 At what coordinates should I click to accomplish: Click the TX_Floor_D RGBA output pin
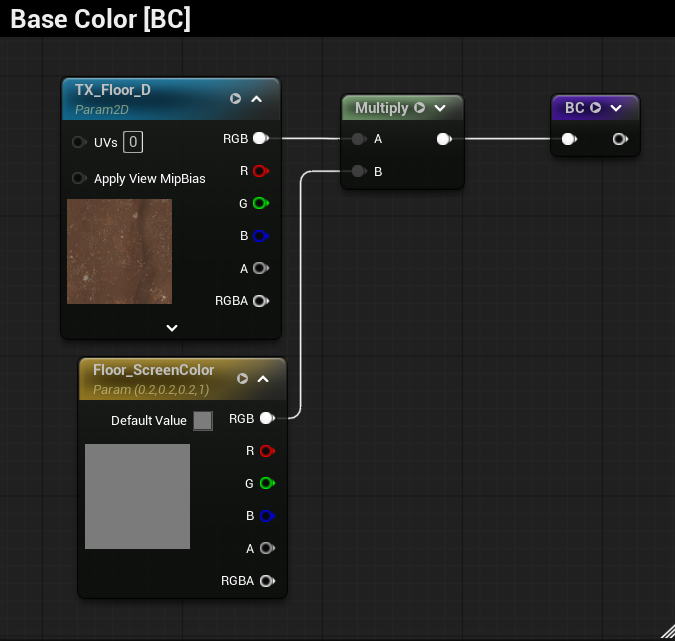point(260,301)
